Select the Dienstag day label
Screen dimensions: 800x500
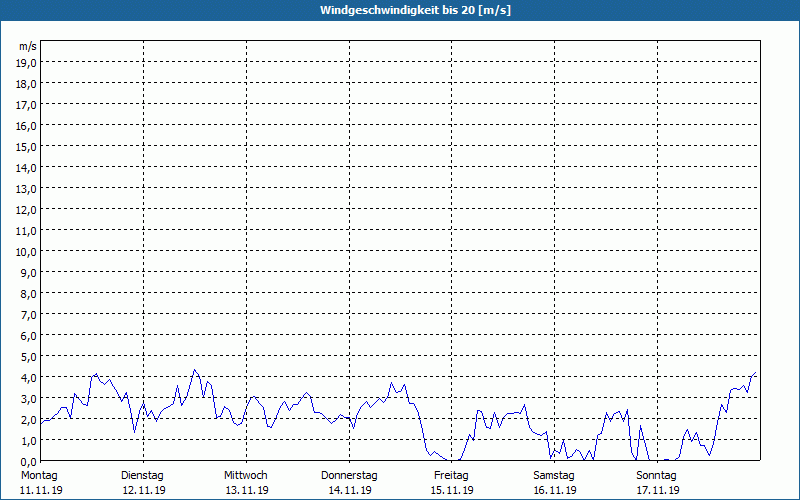(142, 475)
